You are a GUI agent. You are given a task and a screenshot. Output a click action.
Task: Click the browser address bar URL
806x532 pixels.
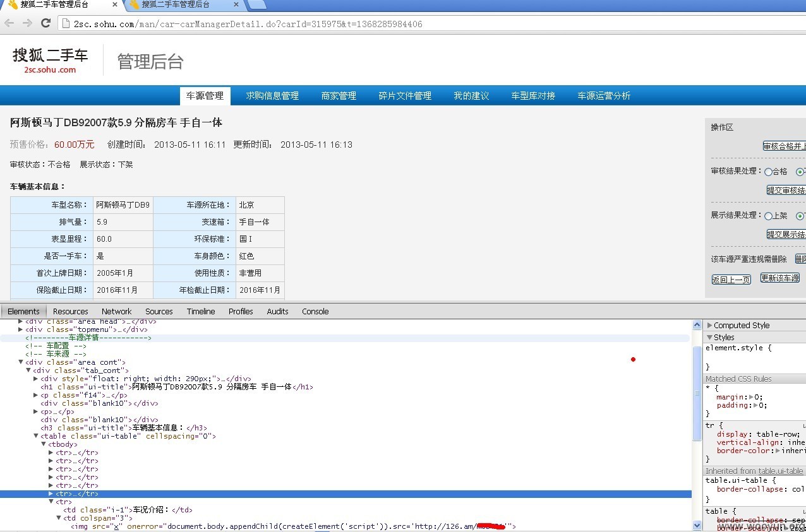tap(248, 24)
